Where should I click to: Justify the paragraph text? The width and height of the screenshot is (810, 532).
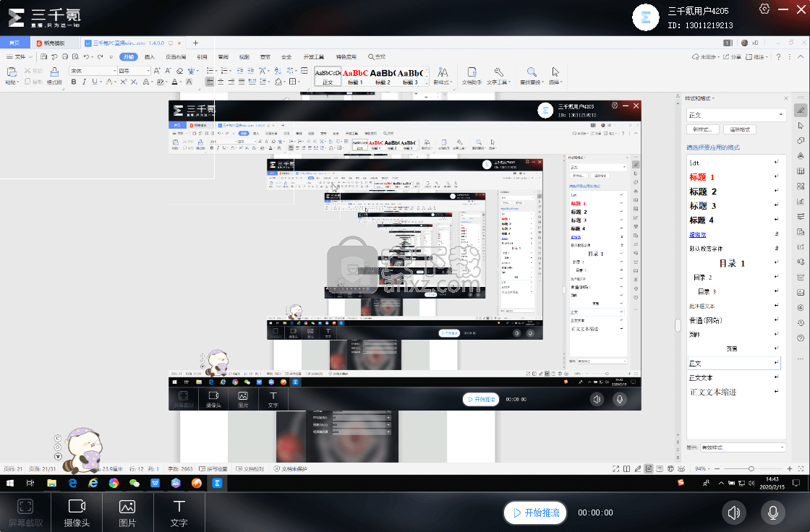[x=242, y=82]
